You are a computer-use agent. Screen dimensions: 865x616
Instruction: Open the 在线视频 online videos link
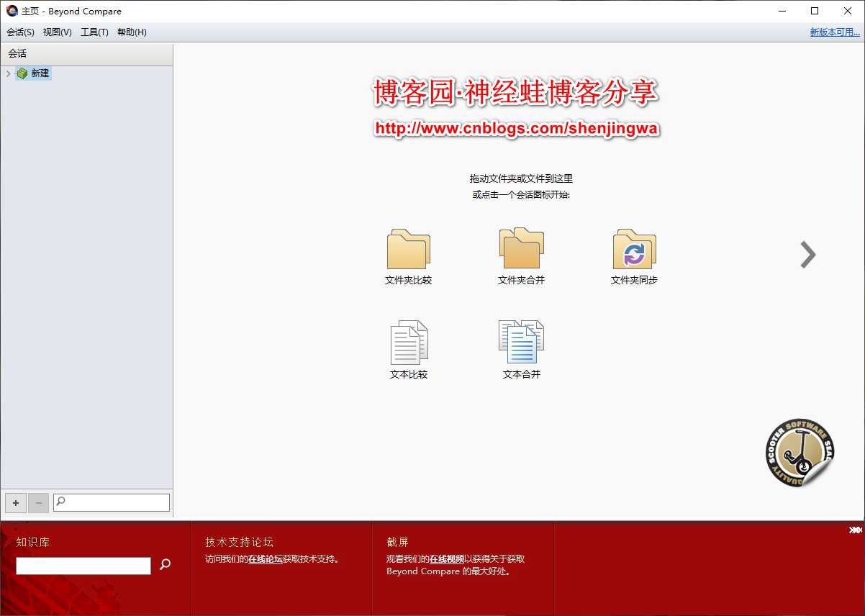coord(447,558)
